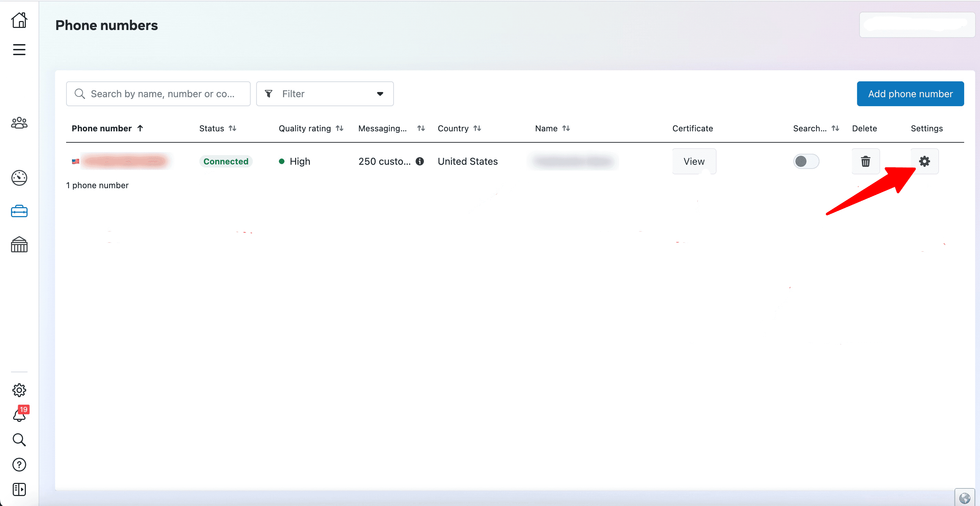Open the hamburger menu in sidebar
Screen dimensions: 980x506
click(x=19, y=50)
